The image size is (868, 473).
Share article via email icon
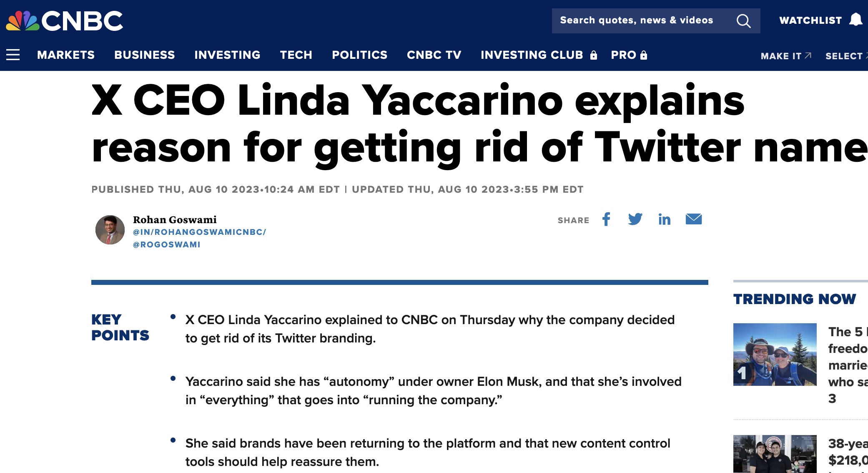[694, 219]
